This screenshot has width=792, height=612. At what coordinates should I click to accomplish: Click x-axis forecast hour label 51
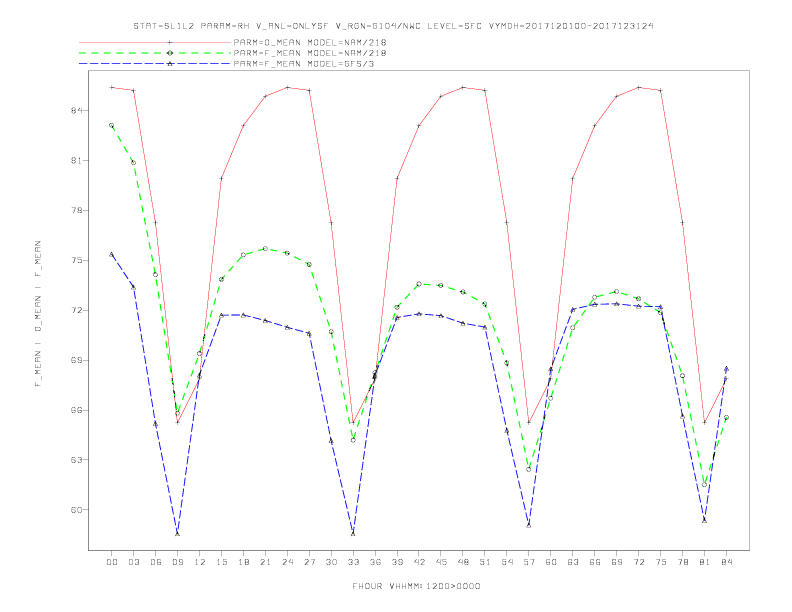(x=485, y=562)
